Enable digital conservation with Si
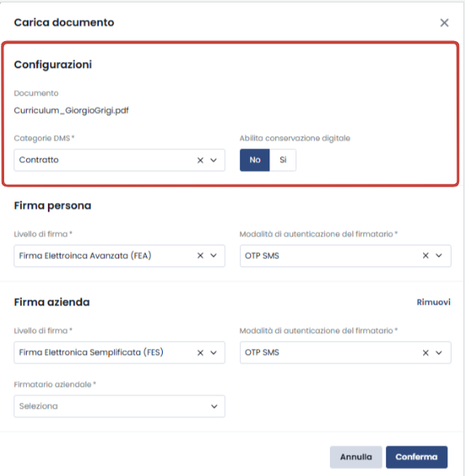Viewport: 465px width, 476px height. [x=283, y=160]
